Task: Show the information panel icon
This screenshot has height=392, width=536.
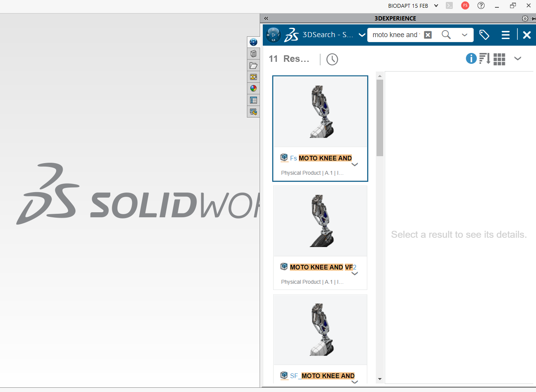Action: pos(471,58)
